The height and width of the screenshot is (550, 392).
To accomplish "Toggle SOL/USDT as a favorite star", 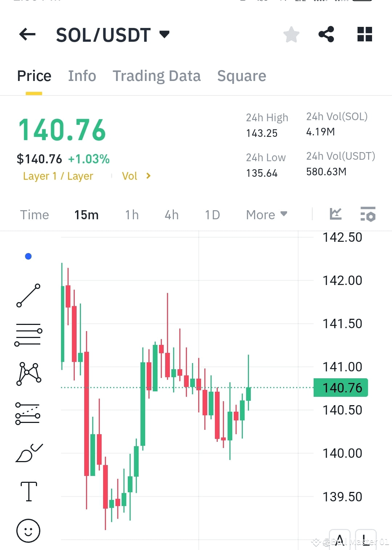I will 291,34.
